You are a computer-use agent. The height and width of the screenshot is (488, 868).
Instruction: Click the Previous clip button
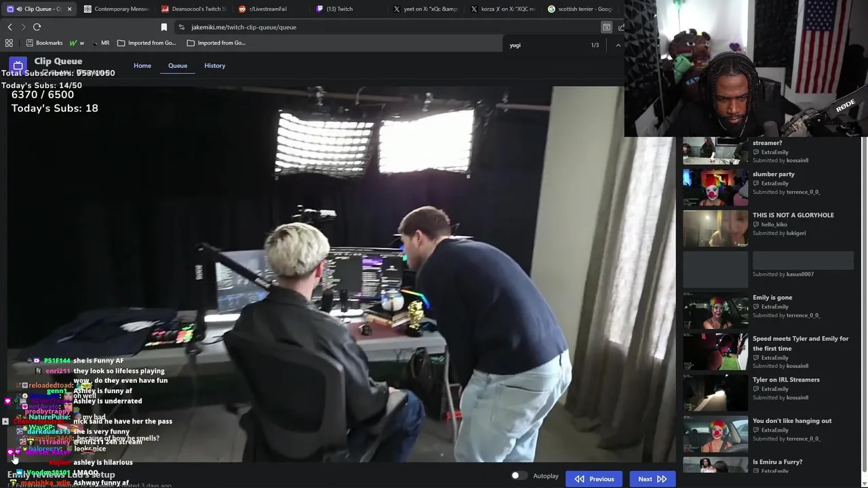pos(594,479)
